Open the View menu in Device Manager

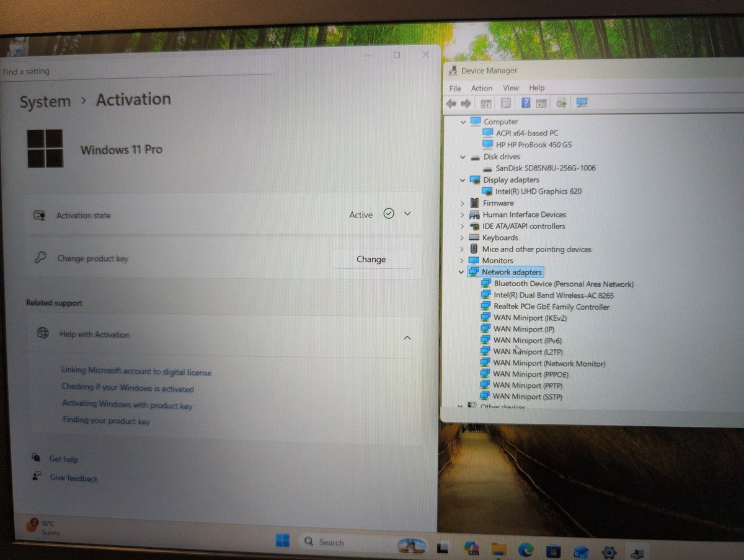[x=511, y=88]
